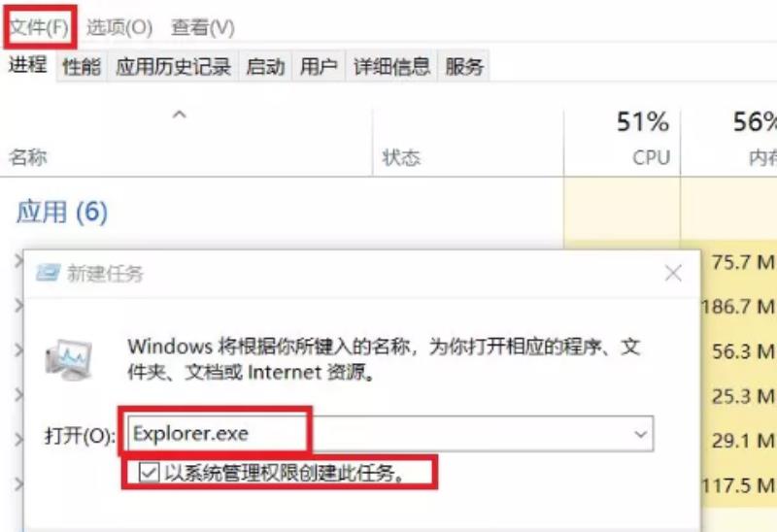
Task: Switch to the 性能 tab
Action: pyautogui.click(x=82, y=66)
